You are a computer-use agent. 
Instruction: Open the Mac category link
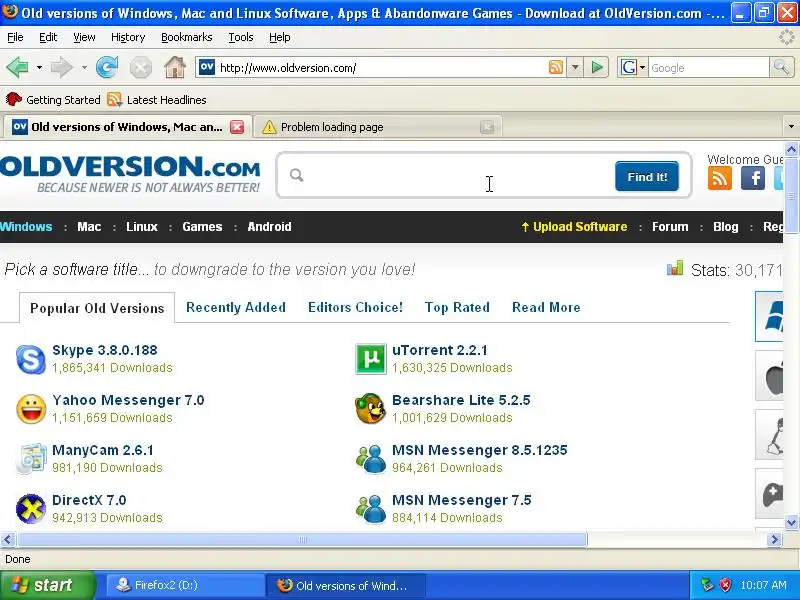click(89, 227)
